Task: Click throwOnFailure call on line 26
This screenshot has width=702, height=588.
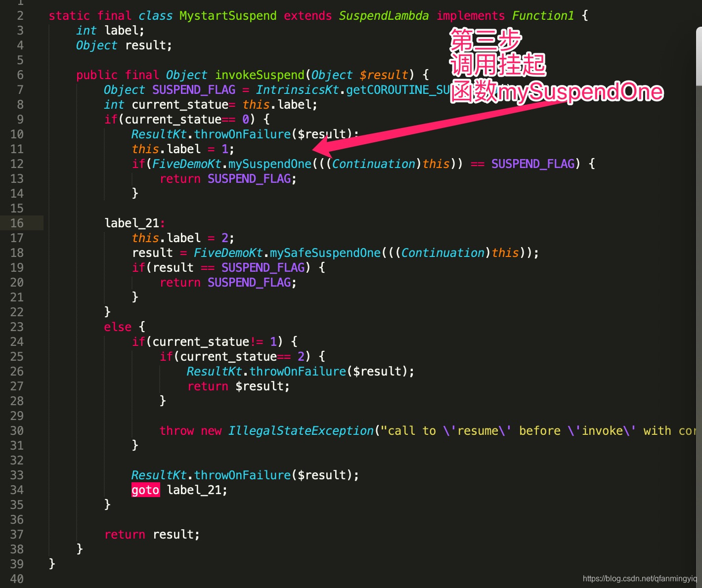Action: point(298,372)
